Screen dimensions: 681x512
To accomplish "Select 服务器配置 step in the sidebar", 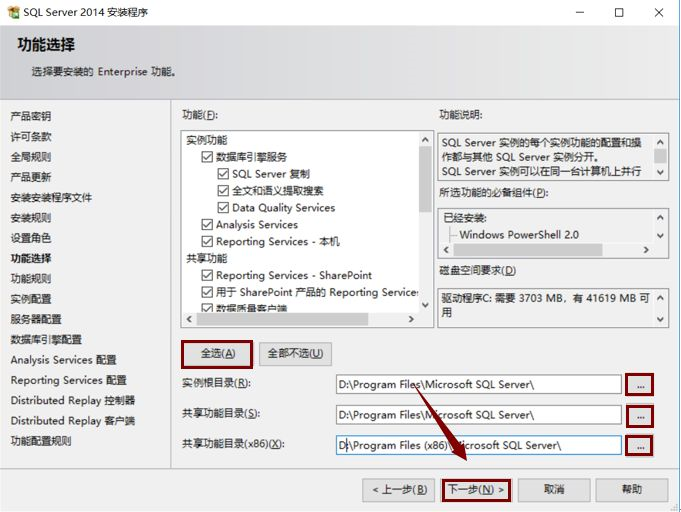I will (36, 319).
